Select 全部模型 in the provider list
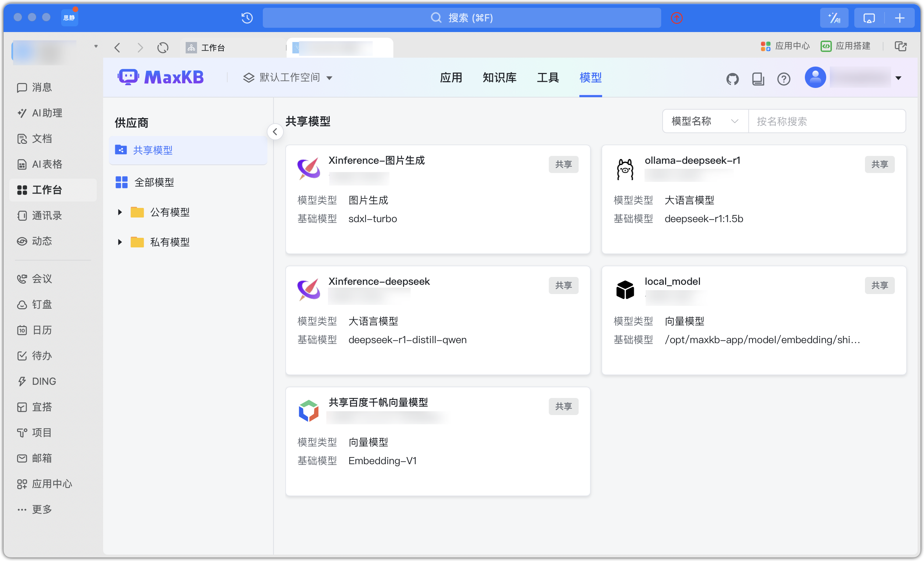The image size is (924, 561). 154,182
